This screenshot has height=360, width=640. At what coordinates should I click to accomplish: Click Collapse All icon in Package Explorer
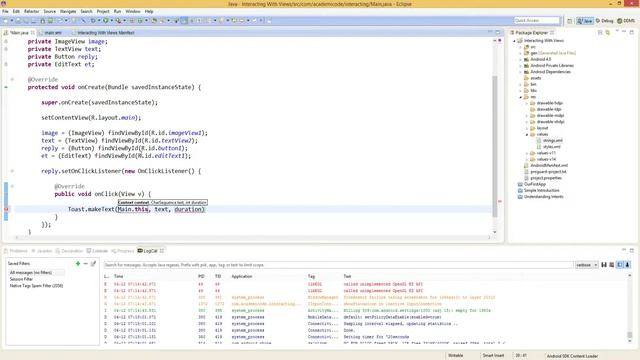coord(600,32)
